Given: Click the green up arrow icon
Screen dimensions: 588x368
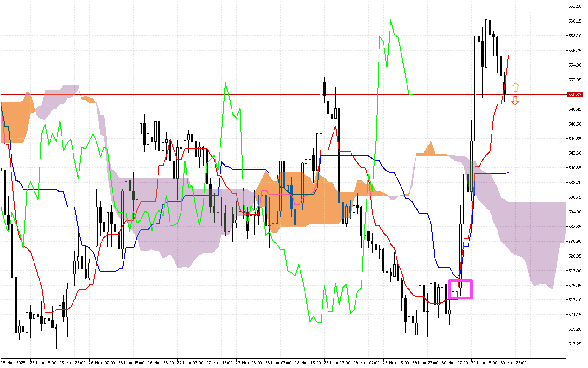Looking at the screenshot, I should (x=515, y=87).
